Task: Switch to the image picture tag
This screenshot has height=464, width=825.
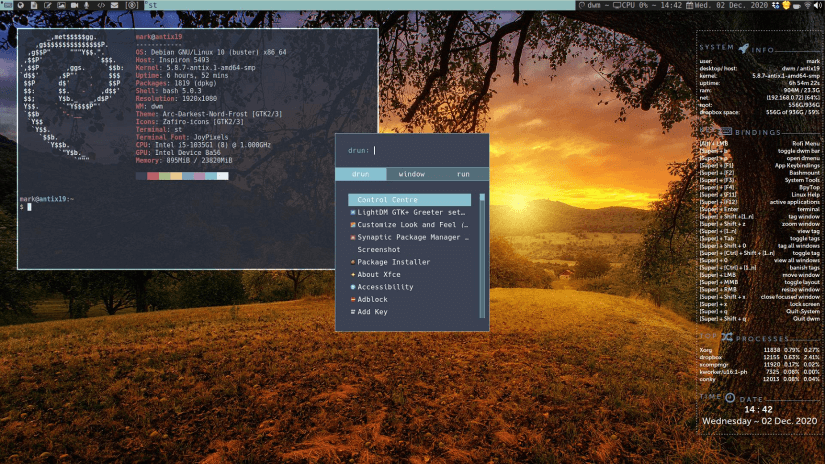Action: [x=61, y=5]
